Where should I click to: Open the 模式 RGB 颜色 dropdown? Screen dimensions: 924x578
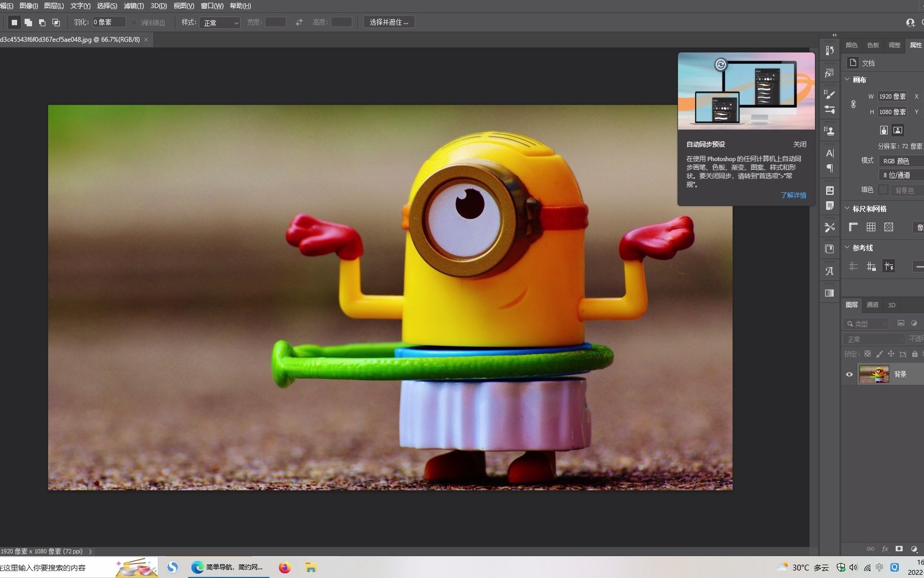902,161
